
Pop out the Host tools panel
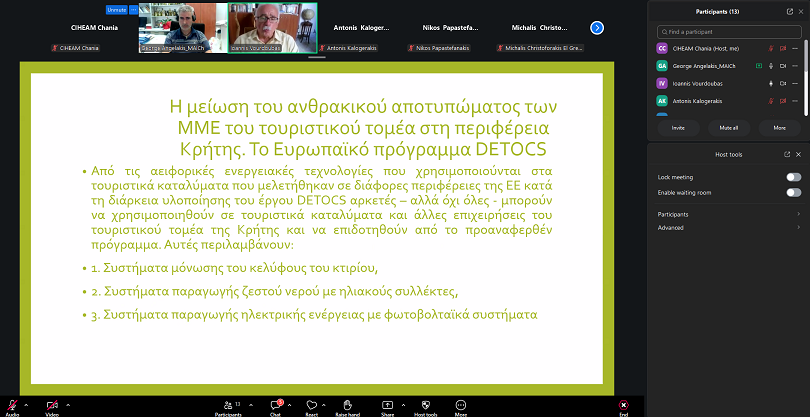tap(787, 154)
